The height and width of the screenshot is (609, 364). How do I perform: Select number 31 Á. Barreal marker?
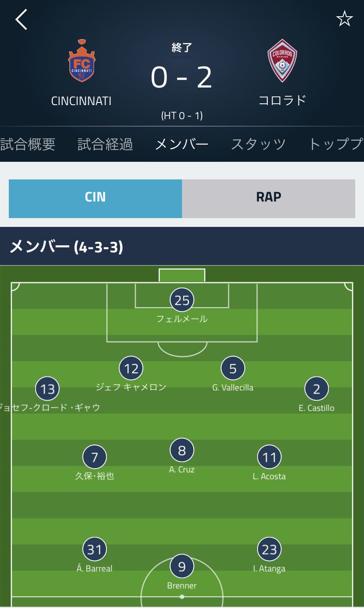[95, 550]
